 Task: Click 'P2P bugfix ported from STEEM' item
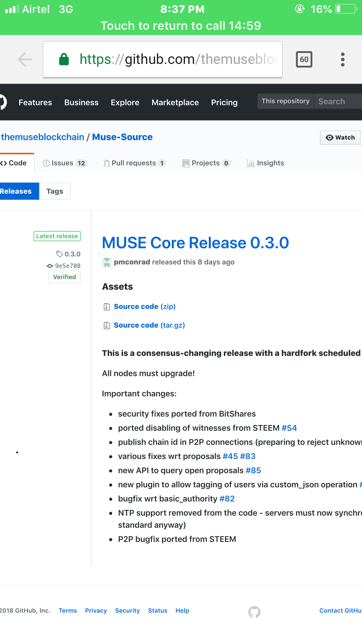click(x=177, y=539)
